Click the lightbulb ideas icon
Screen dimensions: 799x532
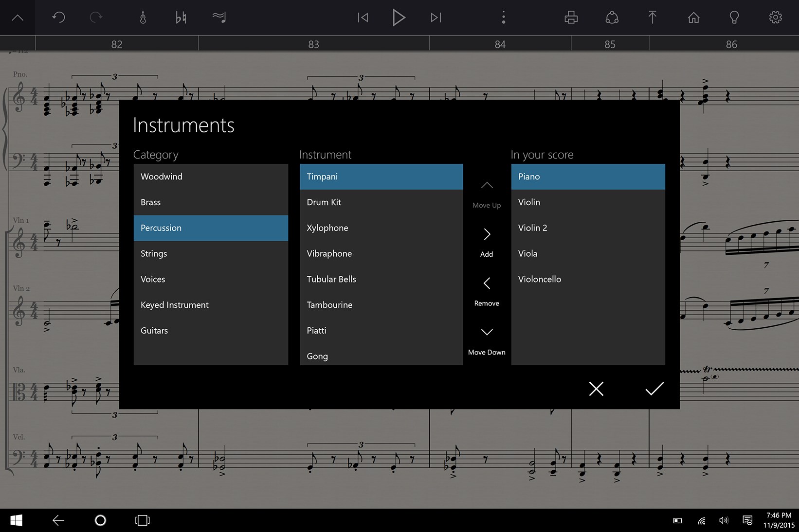click(734, 18)
